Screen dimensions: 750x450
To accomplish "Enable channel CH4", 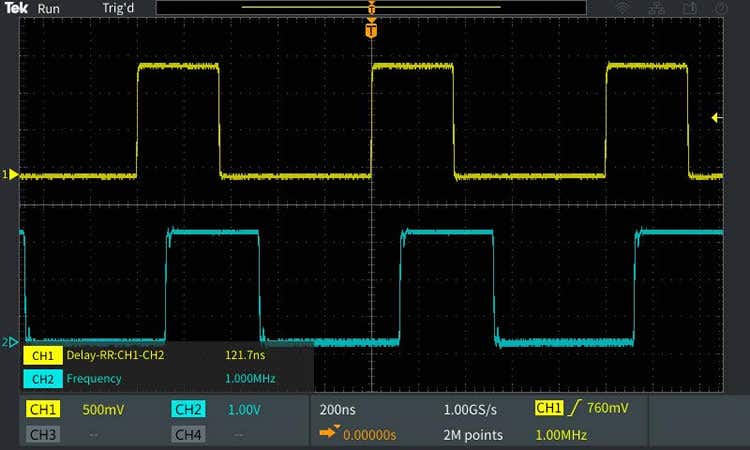I will 188,434.
